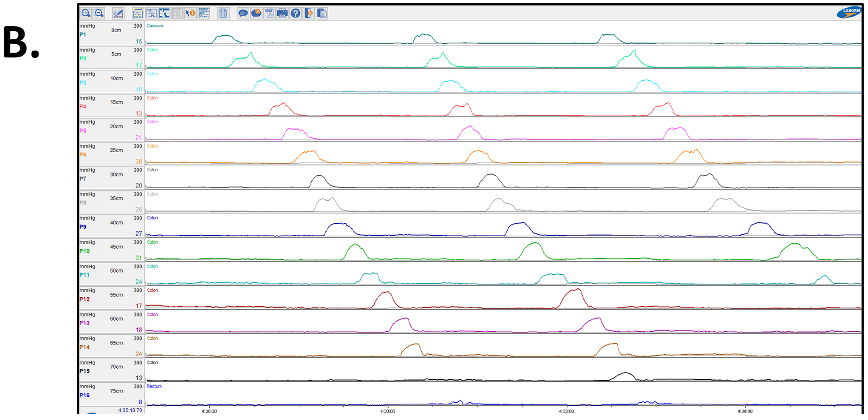Click the 4:30:00 time axis marker
The image size is (868, 420).
tap(388, 411)
